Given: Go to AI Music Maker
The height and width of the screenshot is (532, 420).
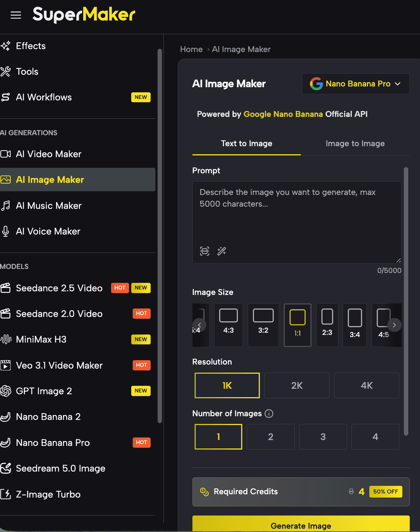Looking at the screenshot, I should pyautogui.click(x=78, y=206).
